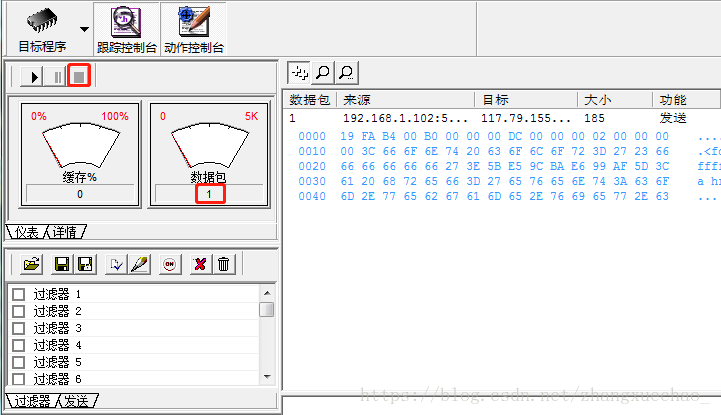
Task: Click the packet size value 185
Action: tap(594, 119)
